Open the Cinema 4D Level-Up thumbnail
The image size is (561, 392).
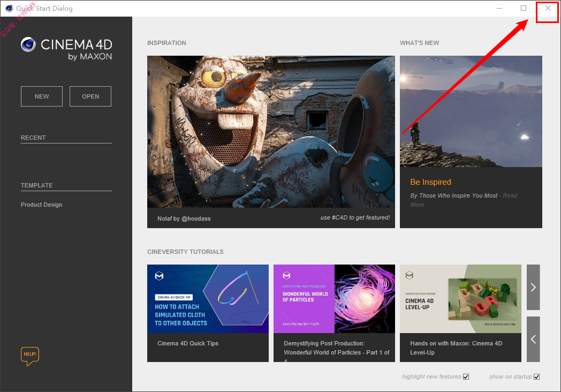460,299
